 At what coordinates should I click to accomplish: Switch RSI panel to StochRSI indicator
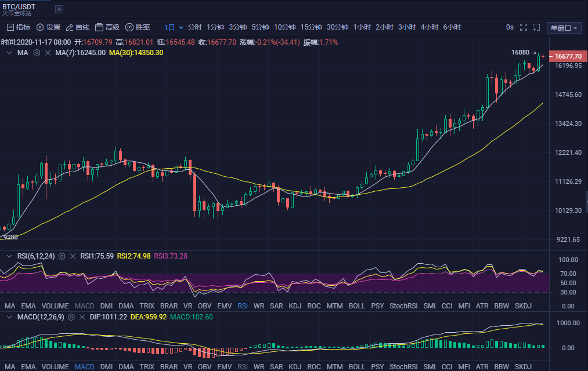403,306
